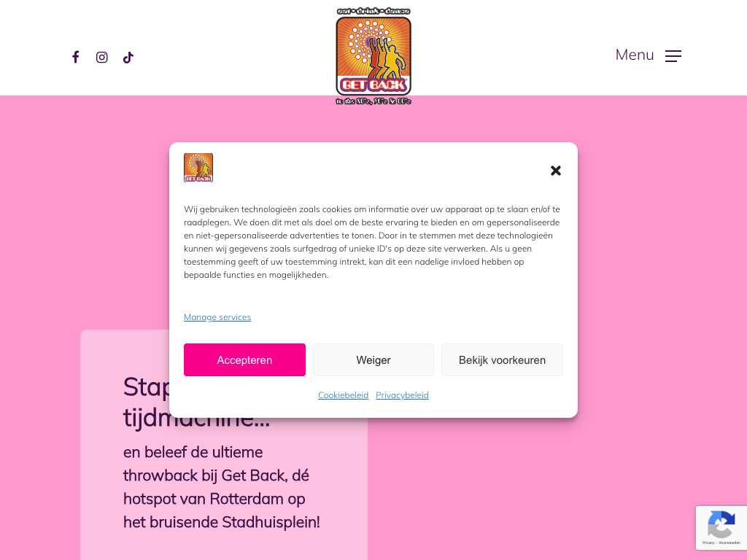Close the cookie consent dialog
747x560 pixels.
point(555,171)
